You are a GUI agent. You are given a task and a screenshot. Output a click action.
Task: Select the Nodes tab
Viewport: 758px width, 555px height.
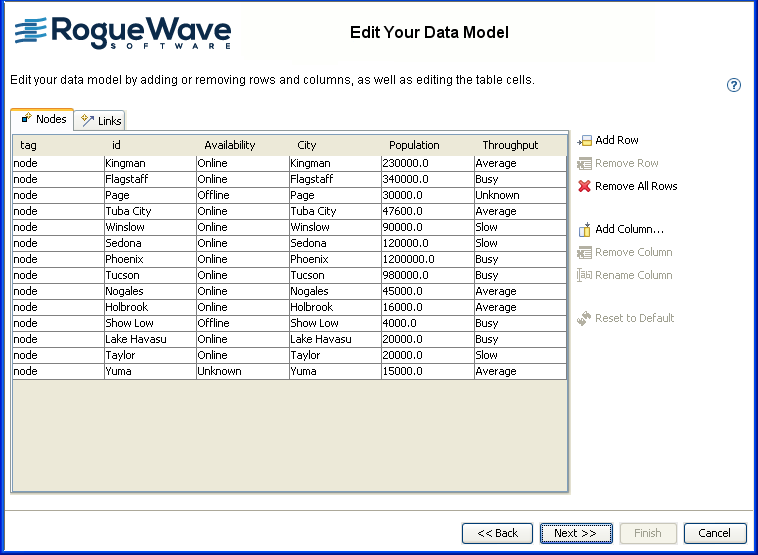tap(43, 120)
